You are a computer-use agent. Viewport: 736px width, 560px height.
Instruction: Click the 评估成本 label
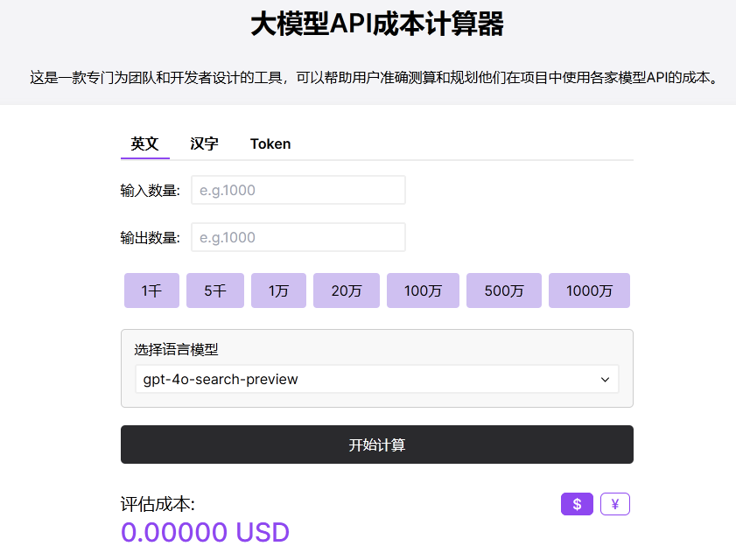point(158,504)
